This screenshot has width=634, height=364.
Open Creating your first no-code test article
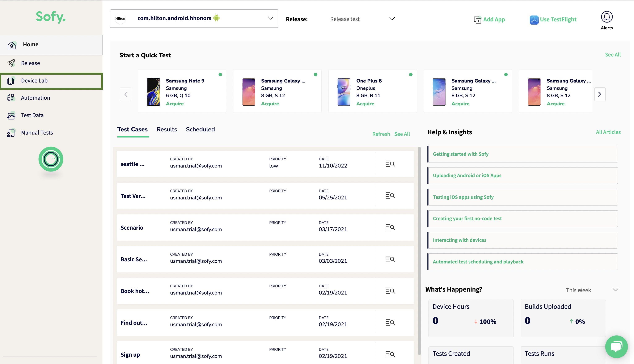(x=523, y=219)
